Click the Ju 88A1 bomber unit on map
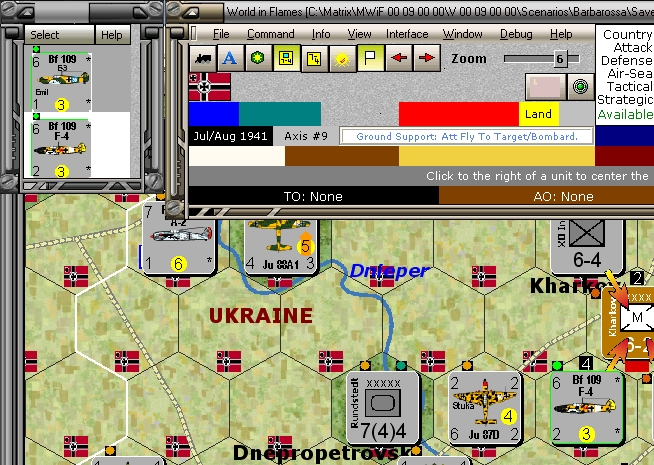The image size is (654, 465). 281,246
